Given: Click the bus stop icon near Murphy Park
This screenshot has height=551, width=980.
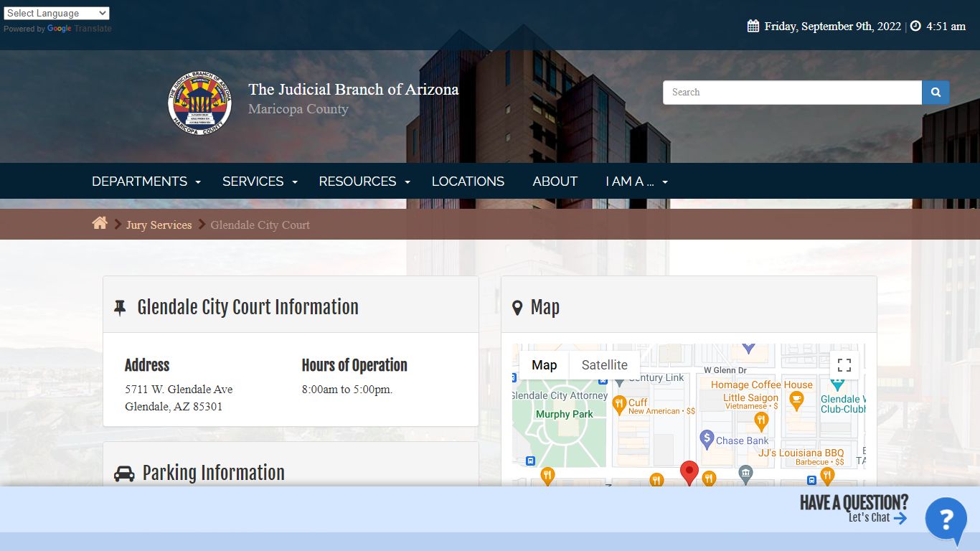Looking at the screenshot, I should tap(530, 461).
